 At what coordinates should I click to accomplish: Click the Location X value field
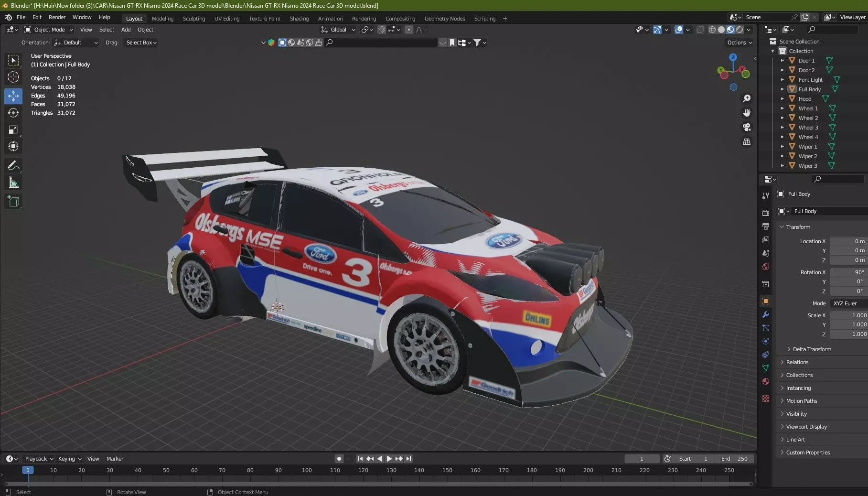click(x=848, y=241)
